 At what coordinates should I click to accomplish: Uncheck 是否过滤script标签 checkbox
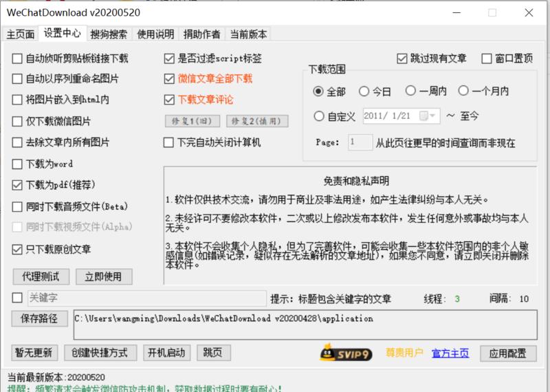(x=169, y=58)
